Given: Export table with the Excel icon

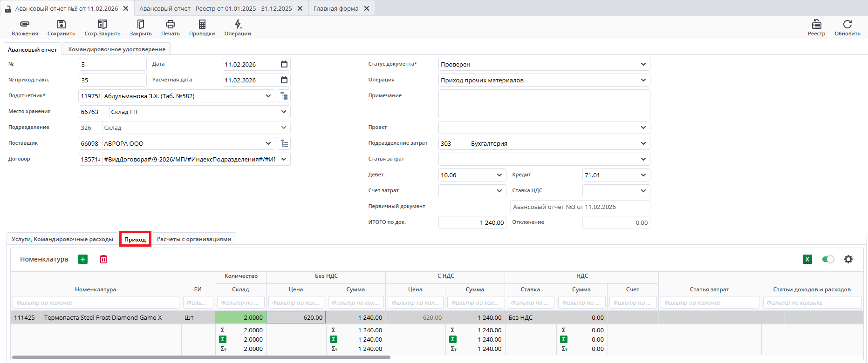Looking at the screenshot, I should click(x=807, y=259).
